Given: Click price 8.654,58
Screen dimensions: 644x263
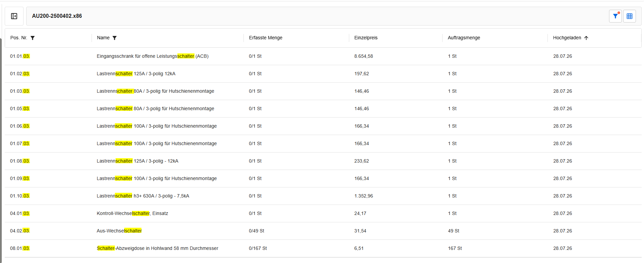Looking at the screenshot, I should click(363, 56).
